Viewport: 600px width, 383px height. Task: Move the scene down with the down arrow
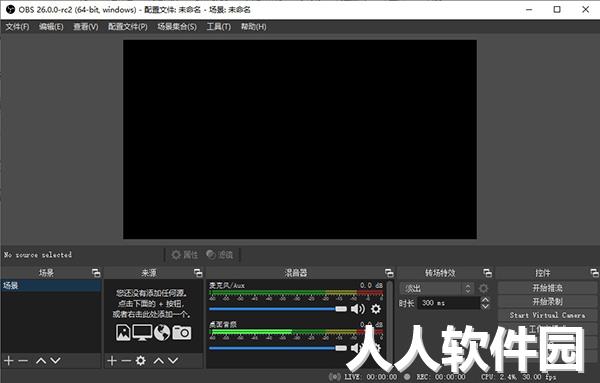[55, 360]
